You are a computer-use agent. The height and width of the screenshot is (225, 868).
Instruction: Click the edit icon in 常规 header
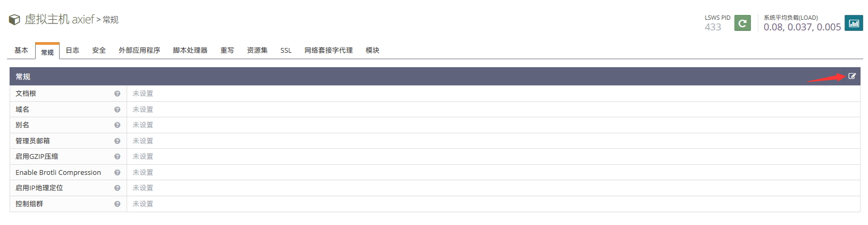(852, 76)
